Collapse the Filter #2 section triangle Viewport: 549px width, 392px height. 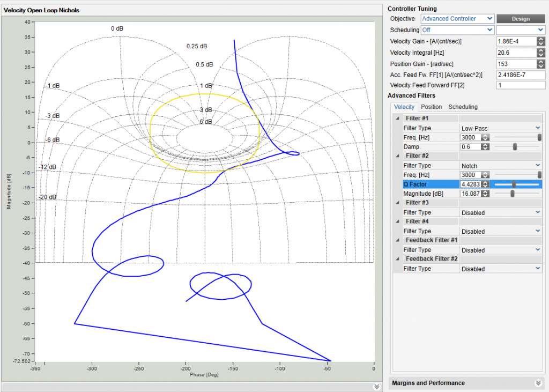(398, 156)
